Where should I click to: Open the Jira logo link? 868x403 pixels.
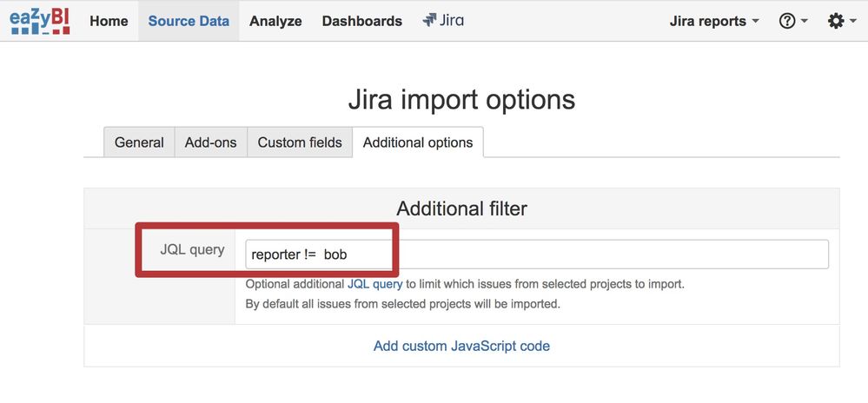443,21
